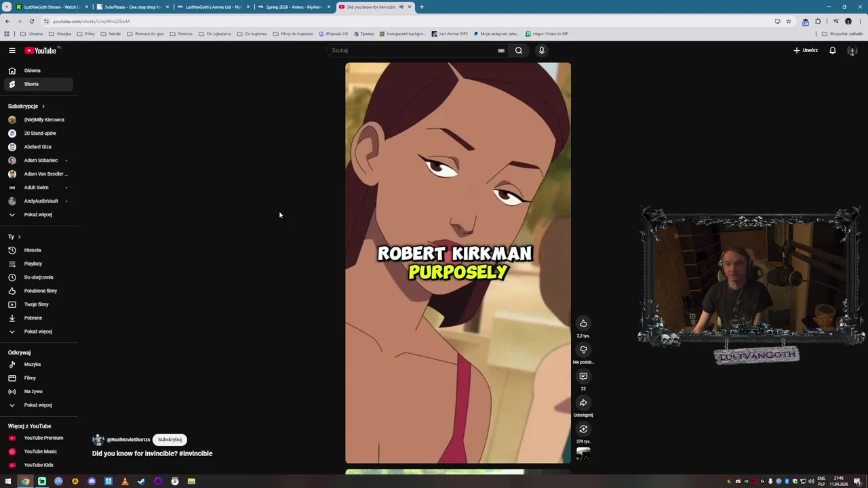Screen dimensions: 868x488
Task: Click the YouTube logo
Action: point(41,50)
